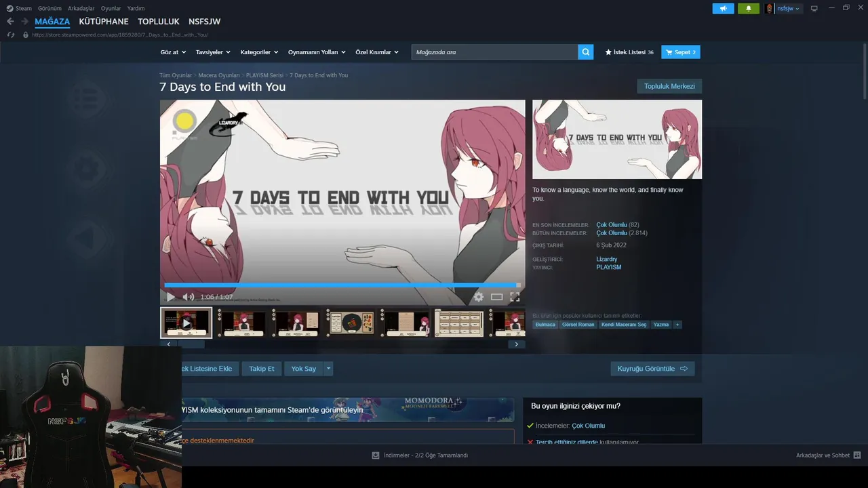Click the nsfsjw profile avatar

tap(769, 8)
